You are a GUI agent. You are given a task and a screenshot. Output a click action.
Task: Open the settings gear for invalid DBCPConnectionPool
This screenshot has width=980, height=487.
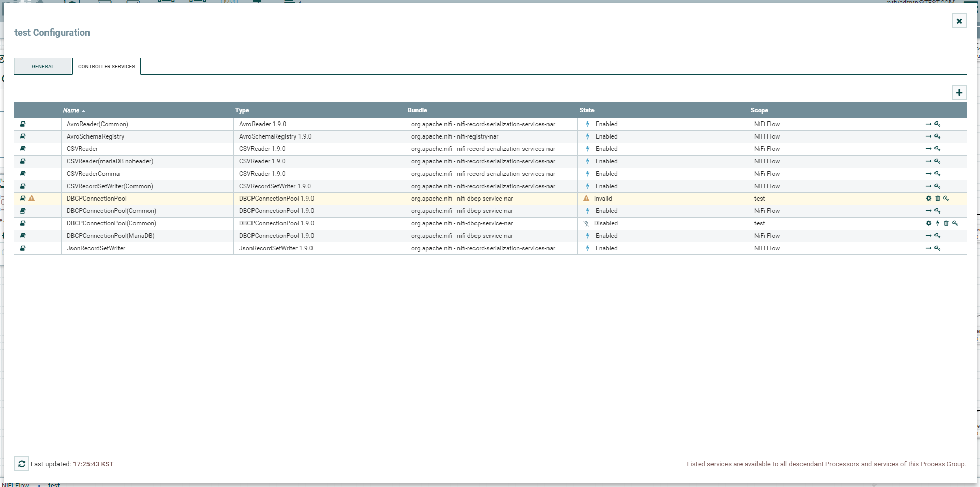pos(929,199)
